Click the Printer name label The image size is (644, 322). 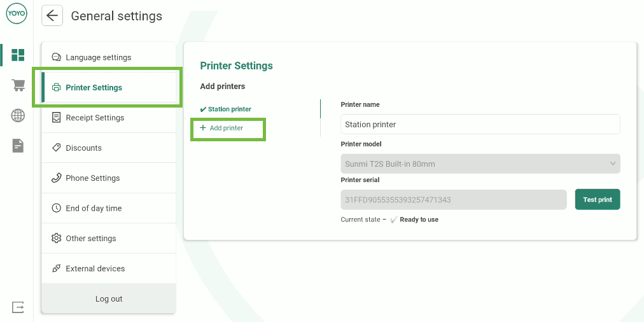point(360,105)
